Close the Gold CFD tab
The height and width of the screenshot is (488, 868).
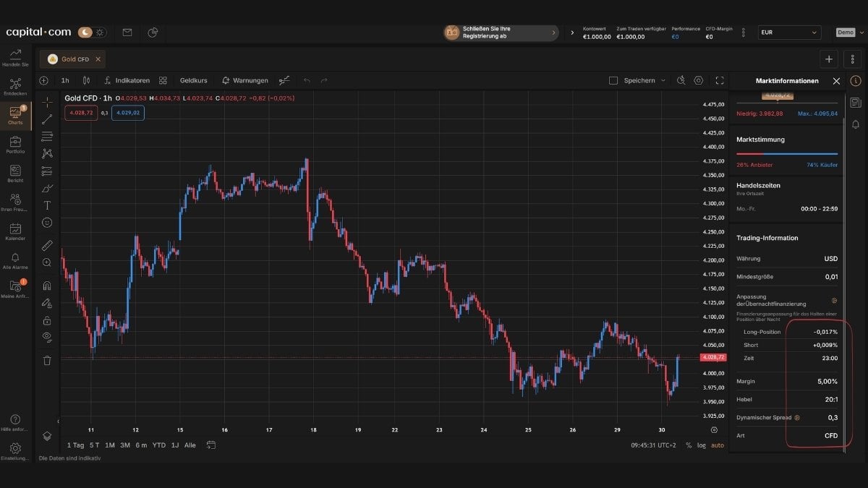(x=99, y=59)
